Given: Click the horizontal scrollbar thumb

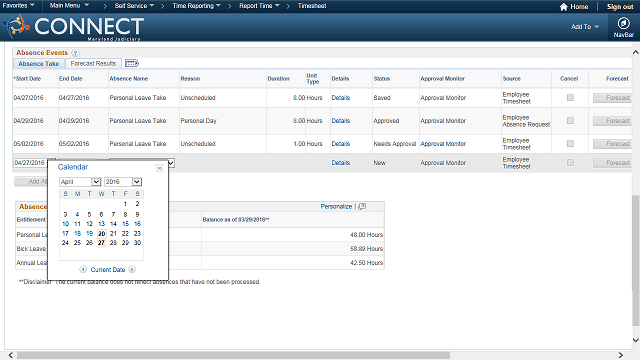Looking at the screenshot, I should click(x=233, y=355).
